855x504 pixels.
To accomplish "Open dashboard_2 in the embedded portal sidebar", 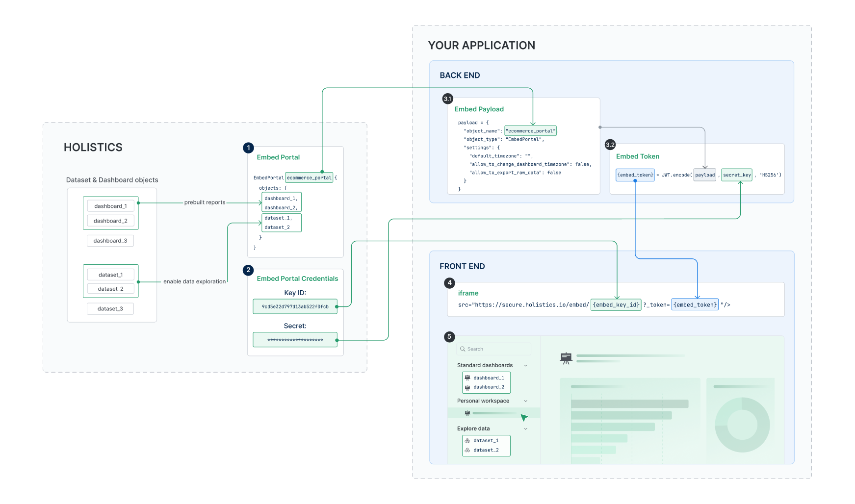I will coord(489,387).
